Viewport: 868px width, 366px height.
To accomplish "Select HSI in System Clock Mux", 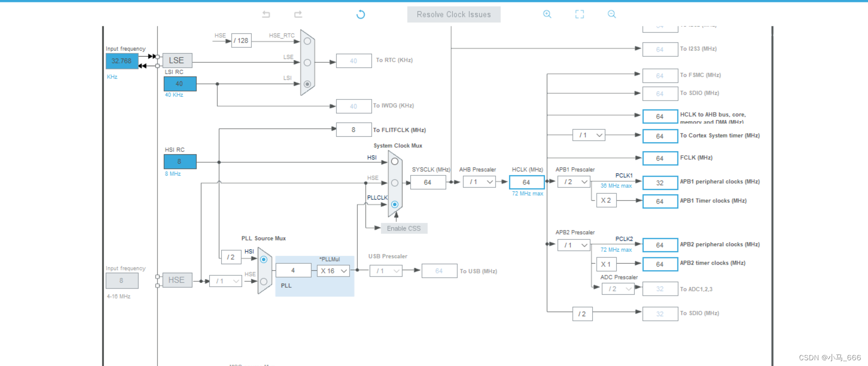I will click(395, 162).
